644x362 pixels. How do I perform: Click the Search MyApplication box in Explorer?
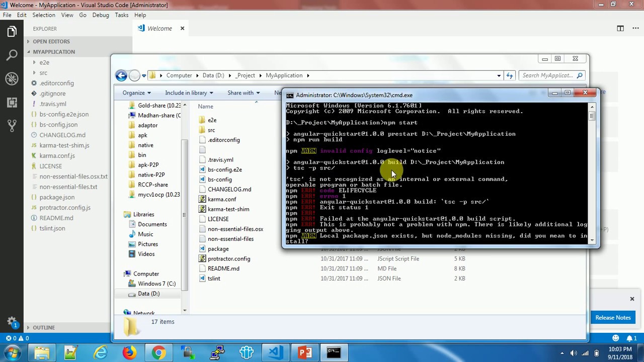click(x=551, y=75)
